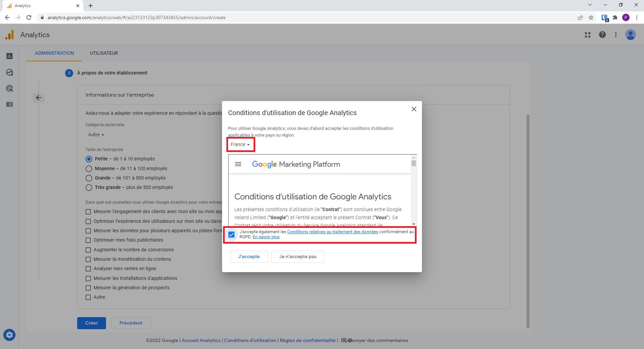Open the Catégorie sectorielle Autre dropdown
The height and width of the screenshot is (349, 644).
click(96, 135)
